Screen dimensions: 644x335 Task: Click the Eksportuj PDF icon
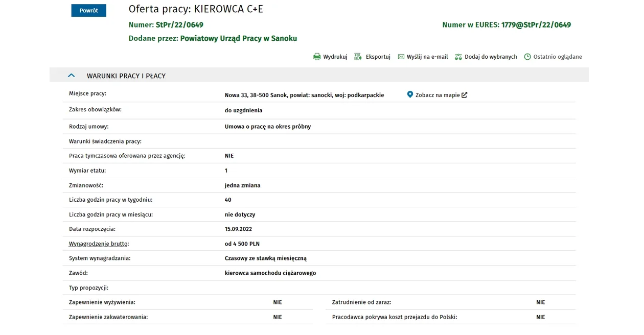click(x=358, y=57)
